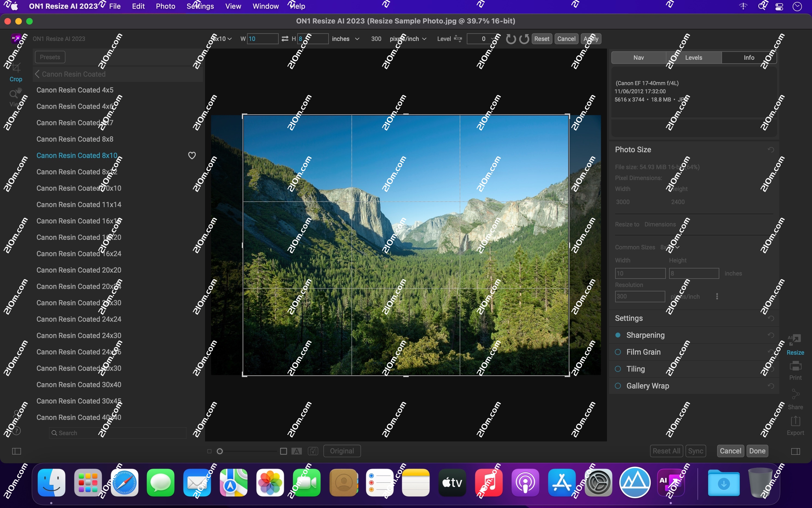Image resolution: width=812 pixels, height=508 pixels.
Task: Rotate the crop using the left rotation arrow
Action: click(x=510, y=39)
